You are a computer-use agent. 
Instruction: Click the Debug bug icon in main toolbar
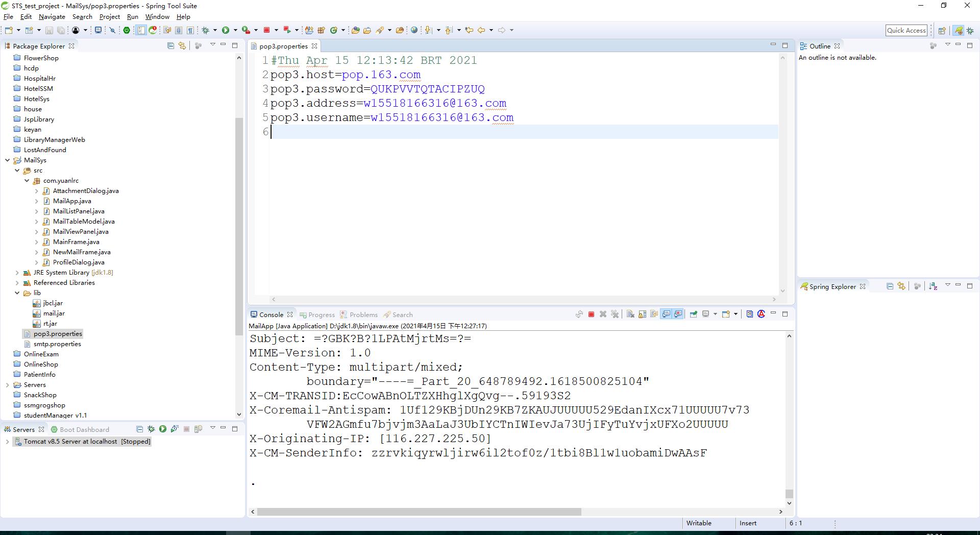click(206, 30)
